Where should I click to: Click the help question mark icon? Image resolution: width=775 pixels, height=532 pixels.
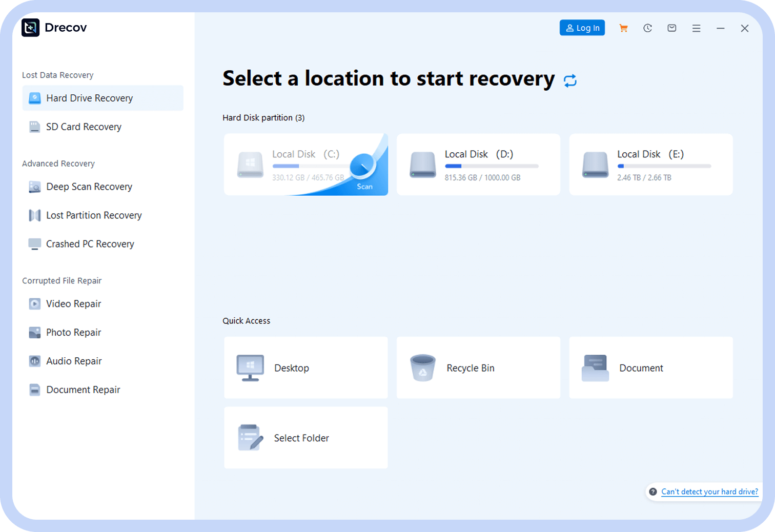click(652, 492)
